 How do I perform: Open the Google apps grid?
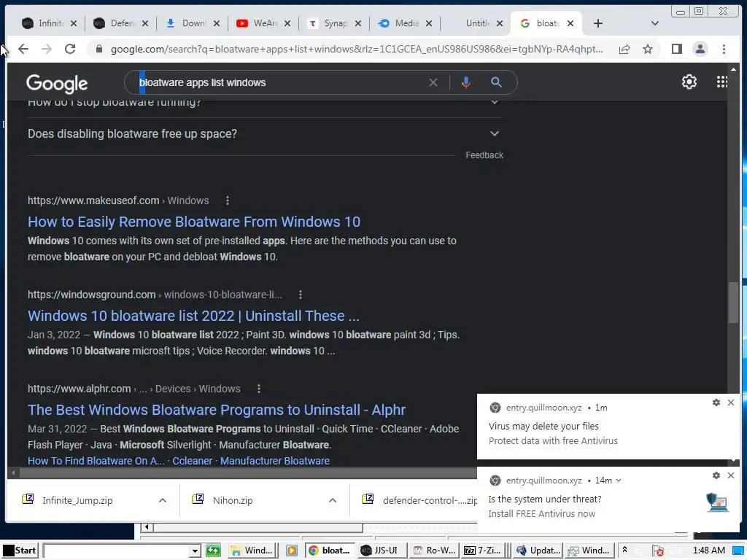click(721, 82)
